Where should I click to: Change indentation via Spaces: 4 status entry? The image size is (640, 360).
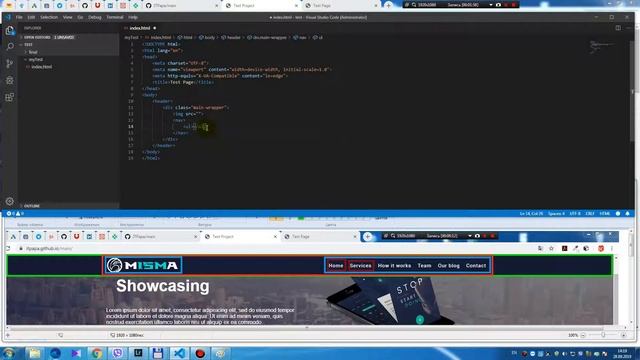point(556,213)
